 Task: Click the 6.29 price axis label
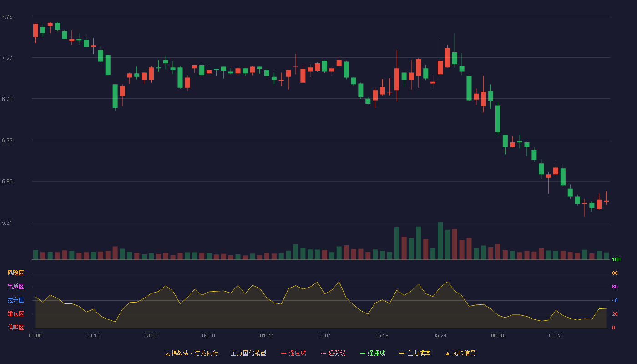(7, 140)
